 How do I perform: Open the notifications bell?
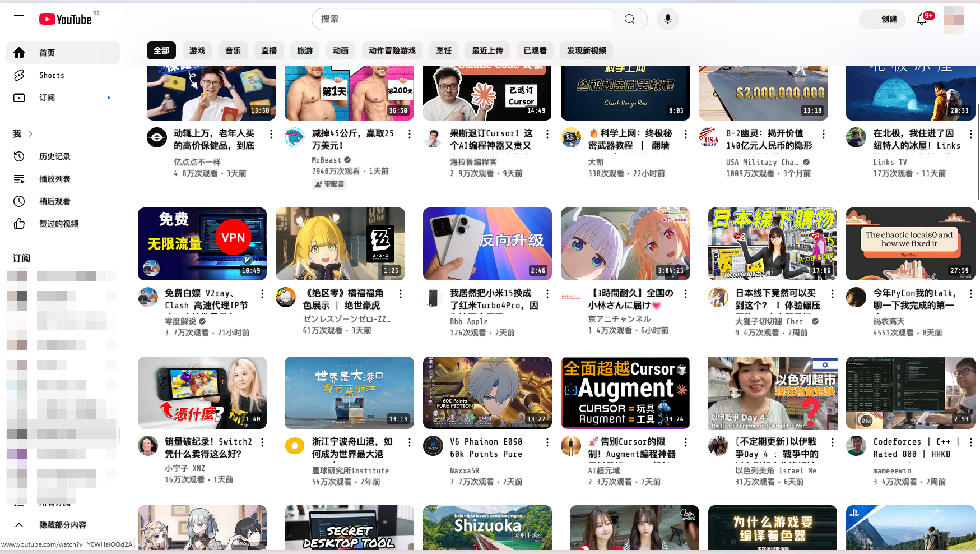(x=922, y=19)
